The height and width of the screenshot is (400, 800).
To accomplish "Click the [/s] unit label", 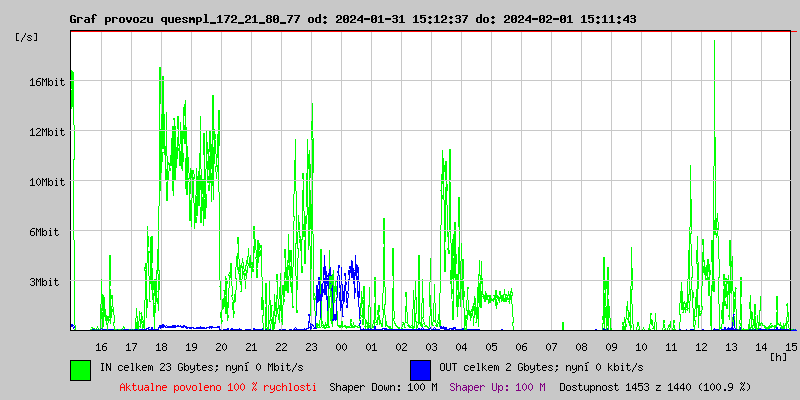I will click(27, 37).
